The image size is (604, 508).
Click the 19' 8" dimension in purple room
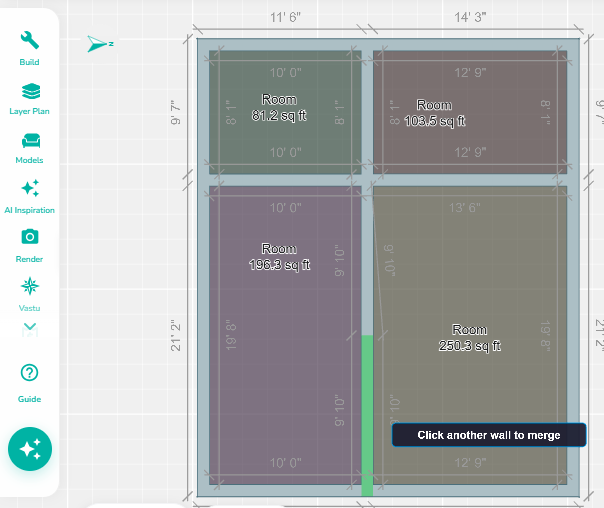click(x=231, y=335)
